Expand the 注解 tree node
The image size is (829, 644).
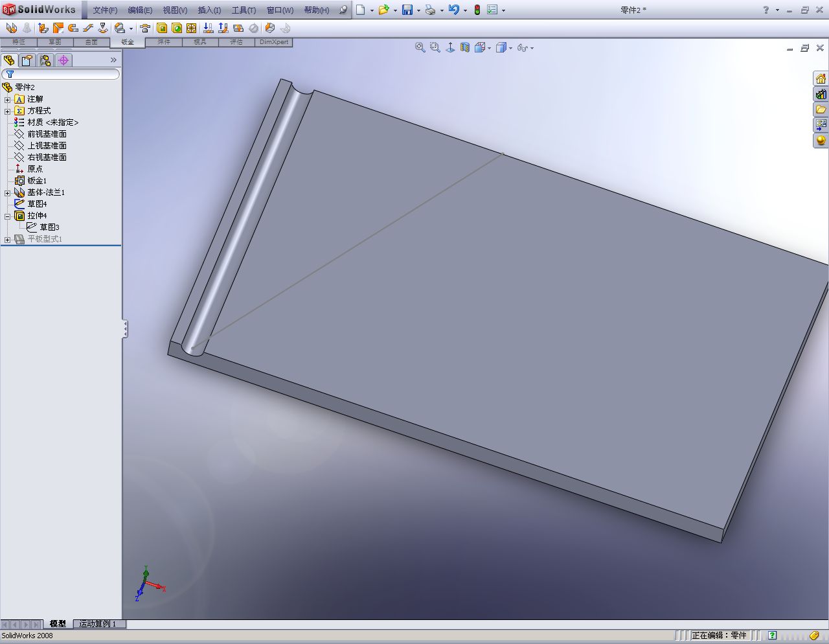click(8, 99)
